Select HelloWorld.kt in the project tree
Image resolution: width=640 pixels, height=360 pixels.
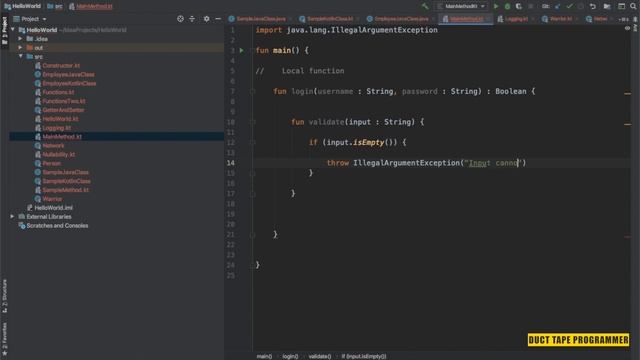point(60,119)
